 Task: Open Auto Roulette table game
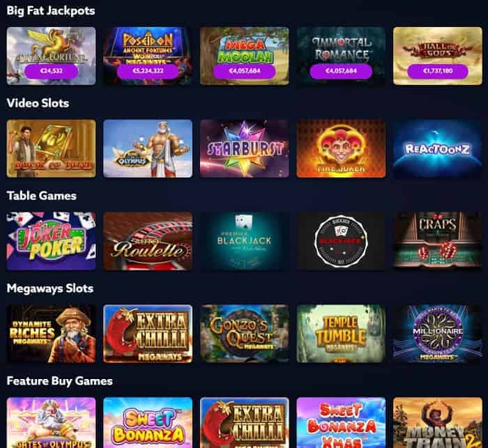click(x=148, y=241)
